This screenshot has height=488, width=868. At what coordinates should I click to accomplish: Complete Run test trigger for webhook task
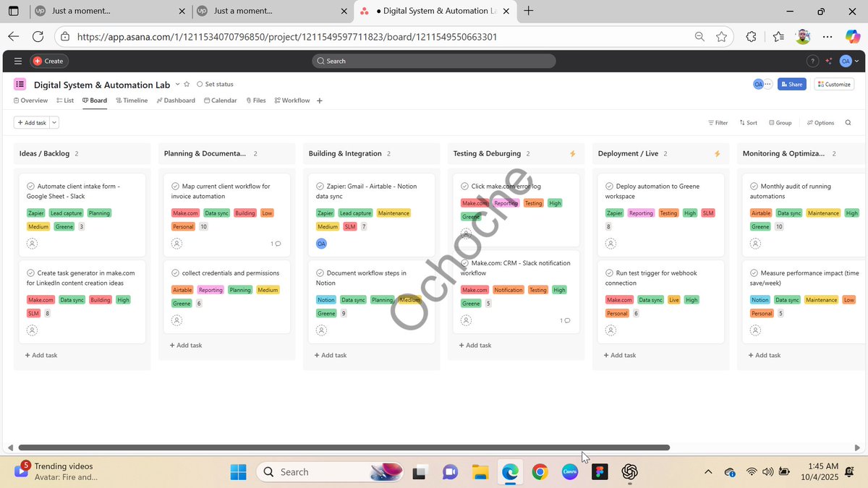[x=609, y=273]
